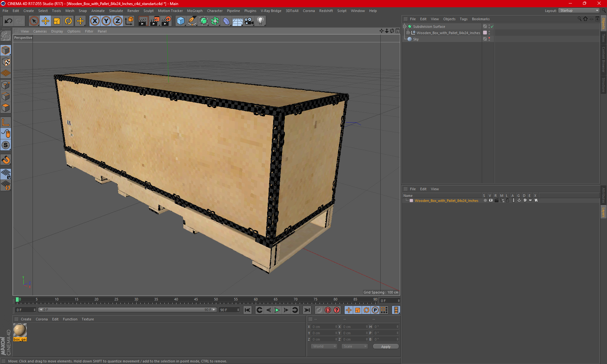
Task: Switch to Texture mode in left sidebar
Action: point(6,62)
